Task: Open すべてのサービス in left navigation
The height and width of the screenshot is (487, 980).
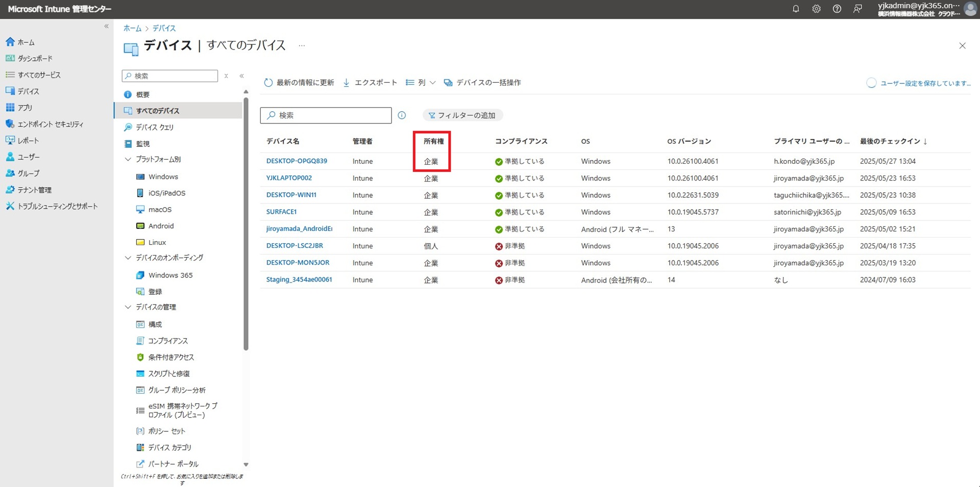Action: [39, 74]
